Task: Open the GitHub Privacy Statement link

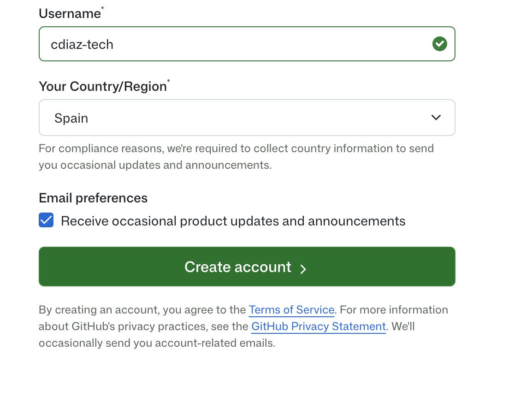Action: tap(319, 326)
